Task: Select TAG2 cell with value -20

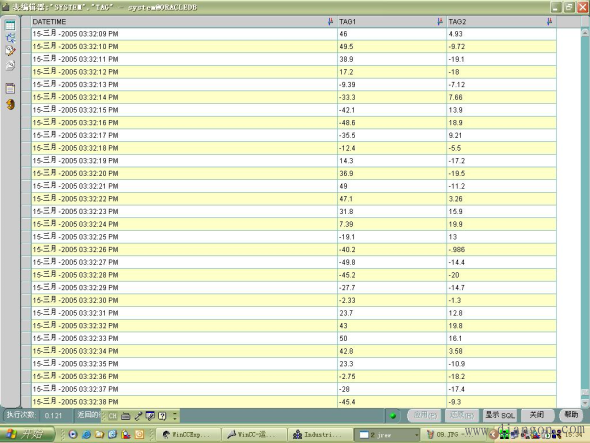Action: [501, 275]
